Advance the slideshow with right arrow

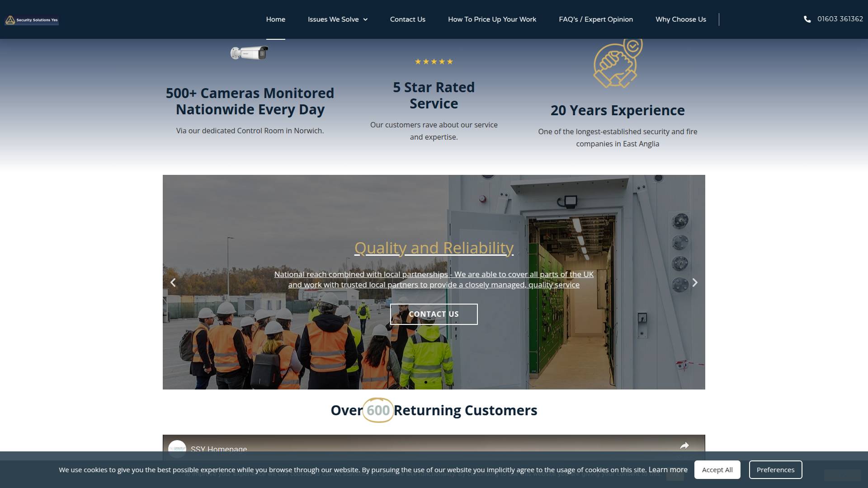tap(695, 282)
